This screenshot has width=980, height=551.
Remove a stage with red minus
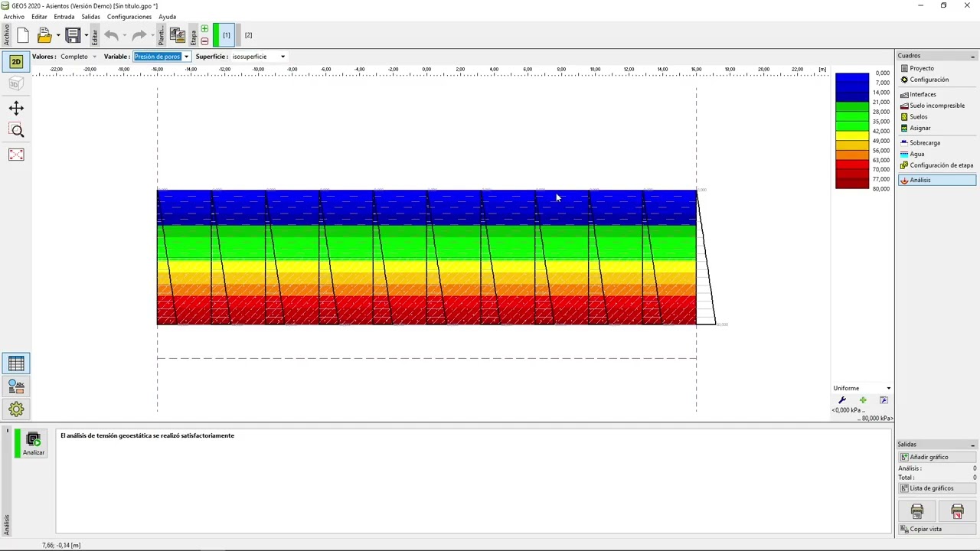pos(204,41)
